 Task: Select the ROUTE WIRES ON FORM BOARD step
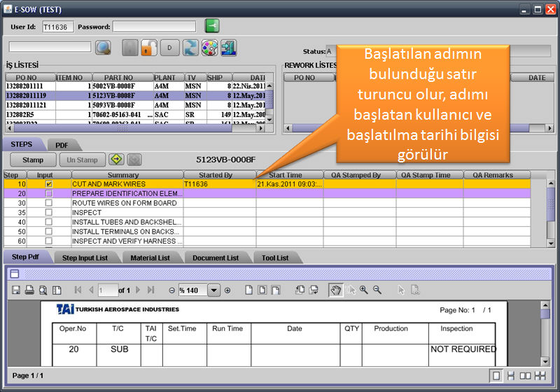pos(267,203)
